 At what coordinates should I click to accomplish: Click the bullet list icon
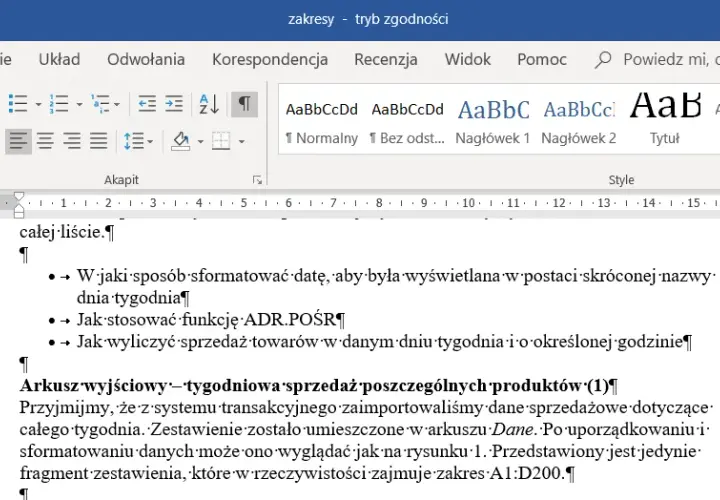coord(18,104)
